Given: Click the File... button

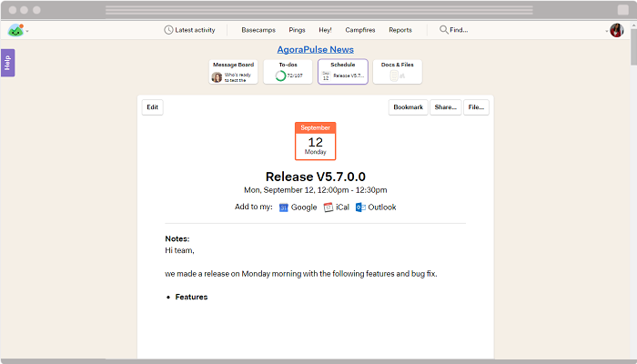Looking at the screenshot, I should point(476,107).
